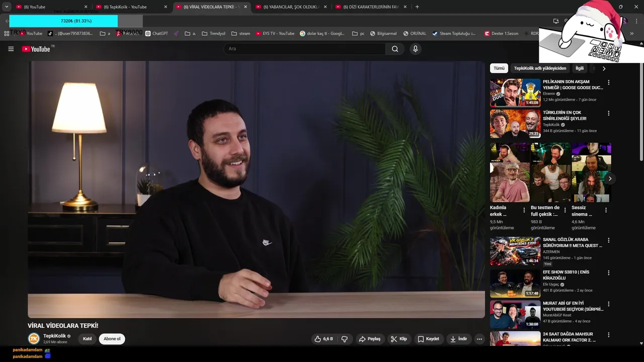Open options for MURAT ABİ GF video
This screenshot has width=644, height=362.
click(x=608, y=304)
